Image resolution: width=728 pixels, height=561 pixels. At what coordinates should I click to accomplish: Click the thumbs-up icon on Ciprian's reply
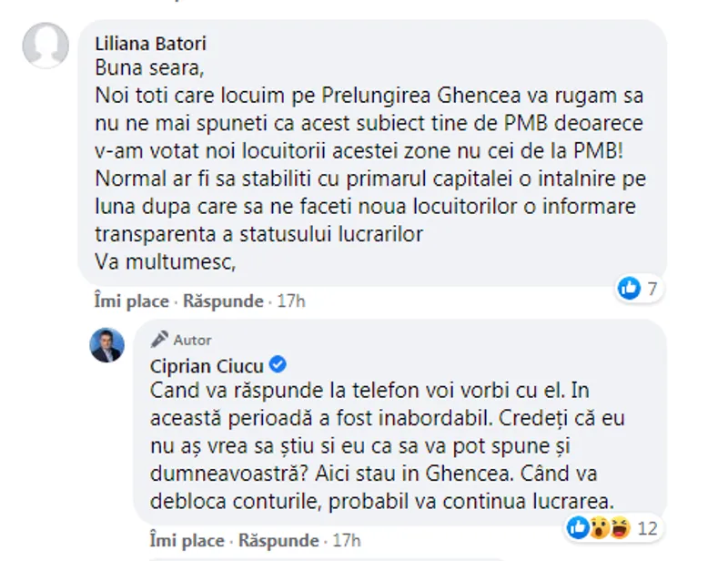tap(577, 526)
